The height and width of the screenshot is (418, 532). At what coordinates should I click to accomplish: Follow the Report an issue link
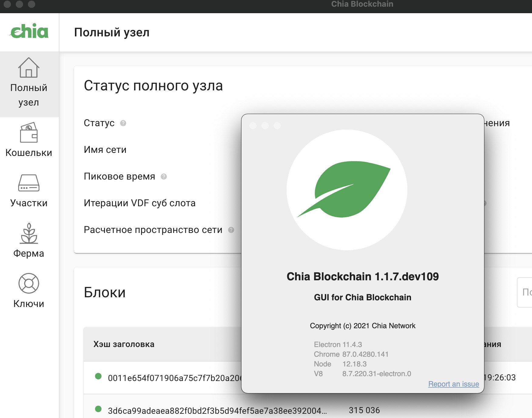pos(453,384)
